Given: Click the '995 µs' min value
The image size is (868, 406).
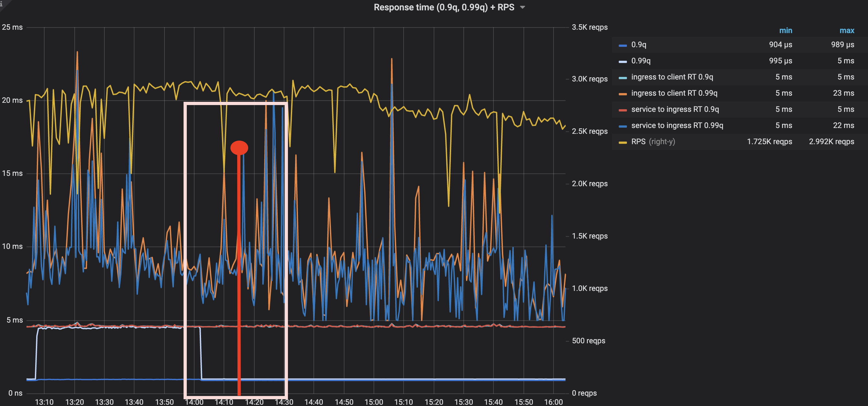Looking at the screenshot, I should point(780,61).
